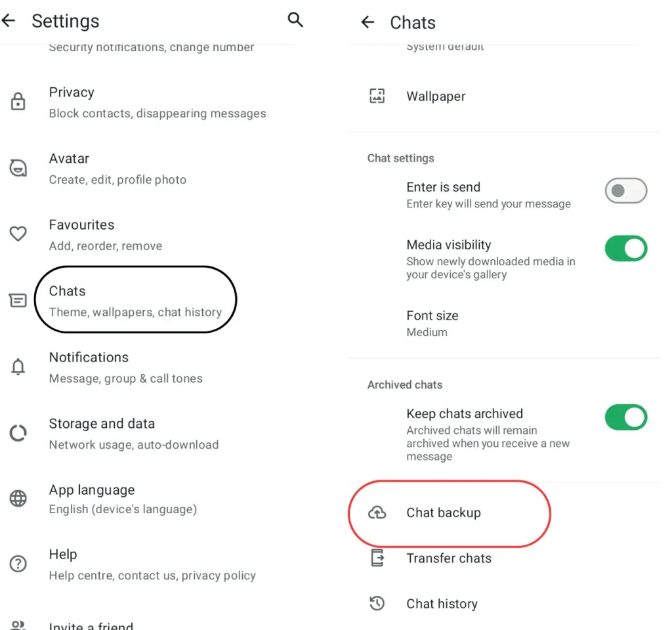Click the search magnifier icon in Settings
Screen dimensions: 672x630
[x=295, y=20]
